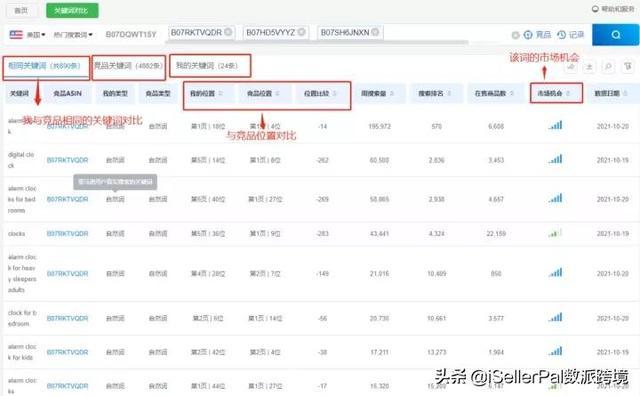Sort by the 市场机会 column header

[556, 93]
